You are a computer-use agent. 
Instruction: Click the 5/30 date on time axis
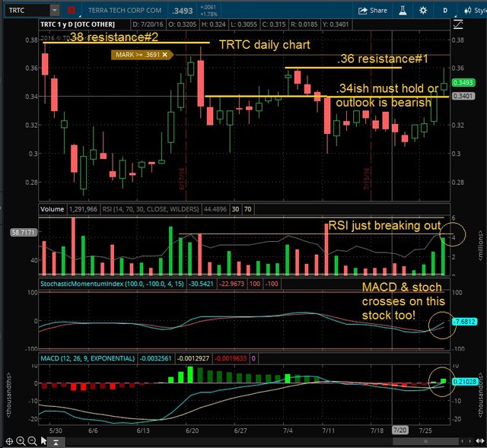(x=56, y=431)
